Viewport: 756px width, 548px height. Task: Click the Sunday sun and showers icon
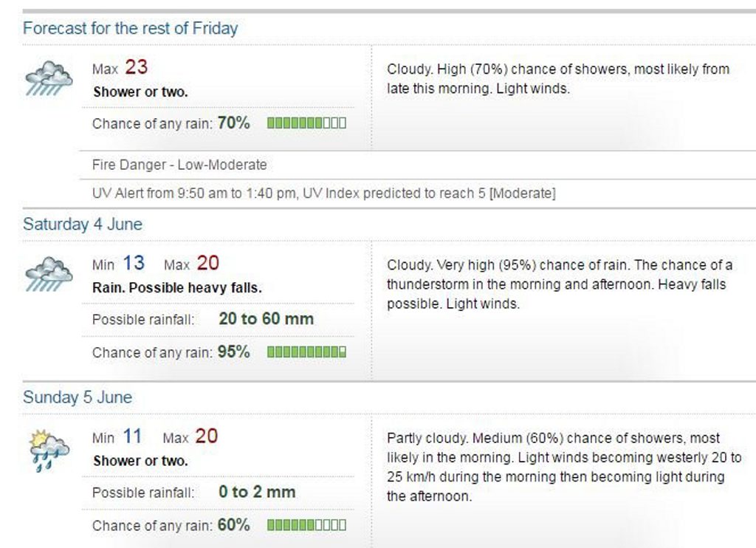pos(49,450)
